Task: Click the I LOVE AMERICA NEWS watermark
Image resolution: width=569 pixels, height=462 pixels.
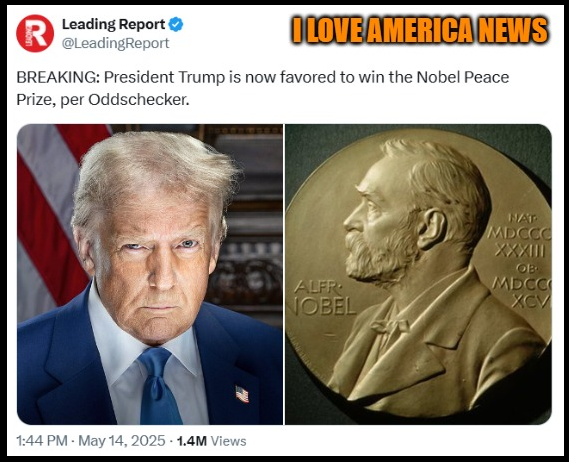Action: coord(420,30)
